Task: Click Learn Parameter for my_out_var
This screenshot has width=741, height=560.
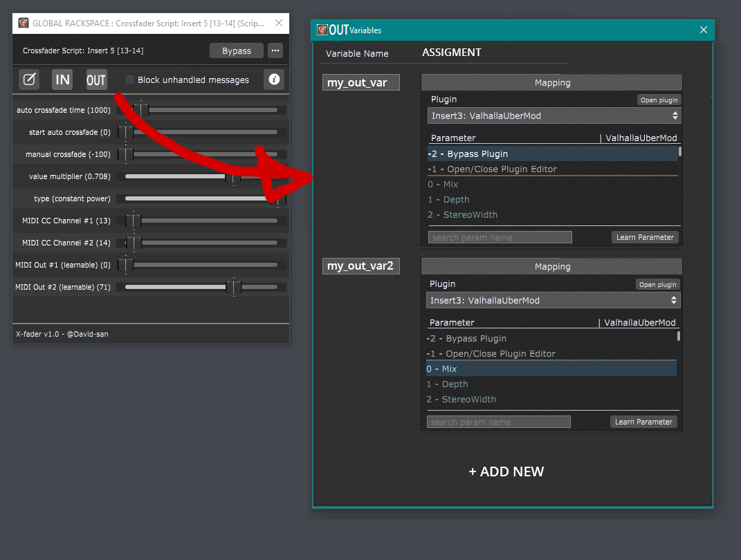Action: [645, 237]
